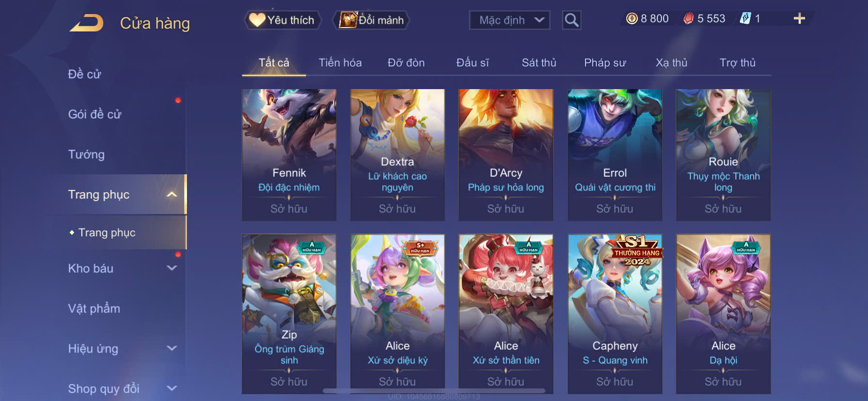Switch to the Pháp sư tab
Viewport: 868px width, 401px height.
click(x=605, y=62)
